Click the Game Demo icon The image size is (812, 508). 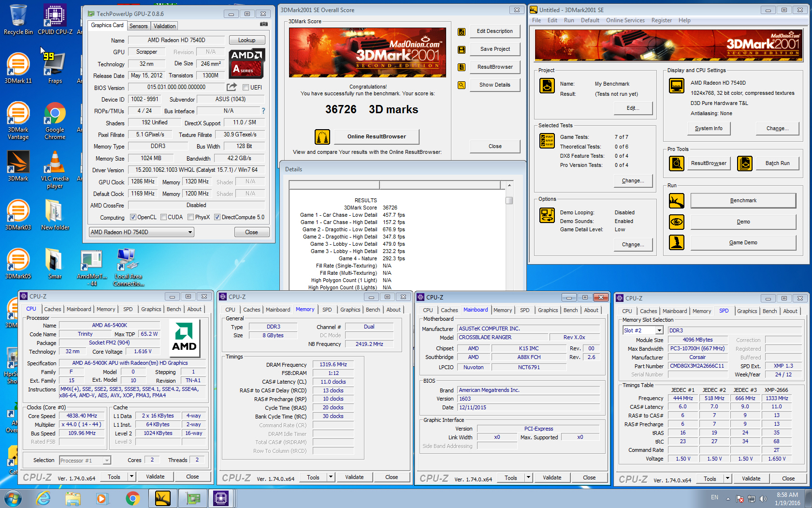tap(677, 242)
